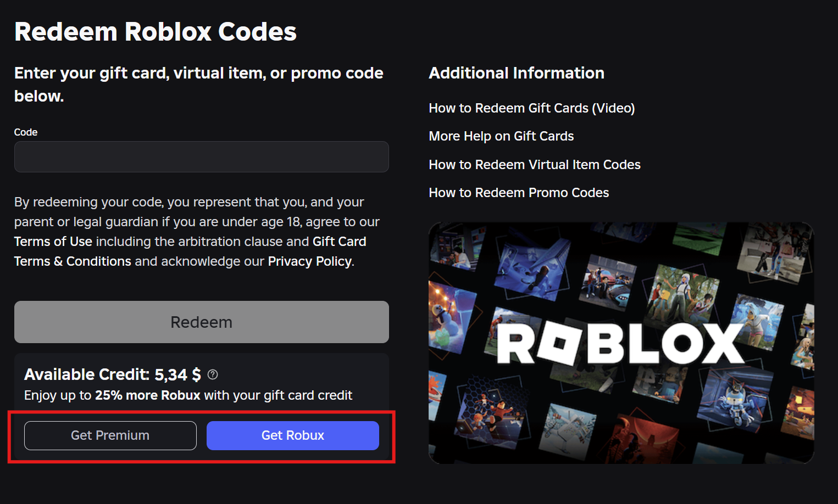The image size is (838, 504).
Task: Open the Privacy Policy link
Action: 309,261
